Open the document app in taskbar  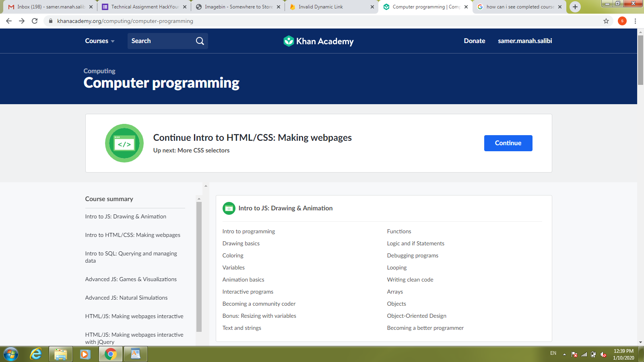[x=136, y=354]
